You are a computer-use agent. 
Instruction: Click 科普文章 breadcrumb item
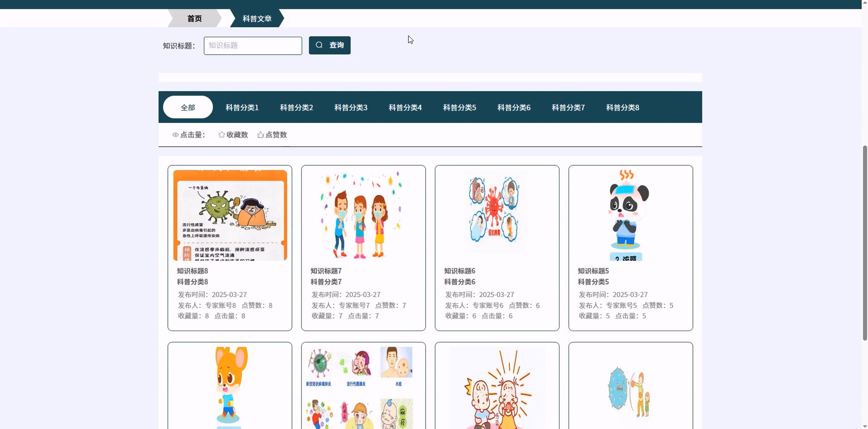[257, 18]
